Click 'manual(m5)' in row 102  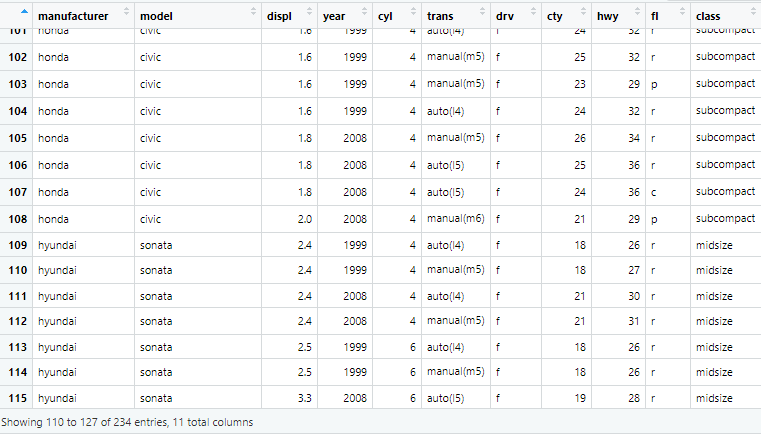coord(456,57)
